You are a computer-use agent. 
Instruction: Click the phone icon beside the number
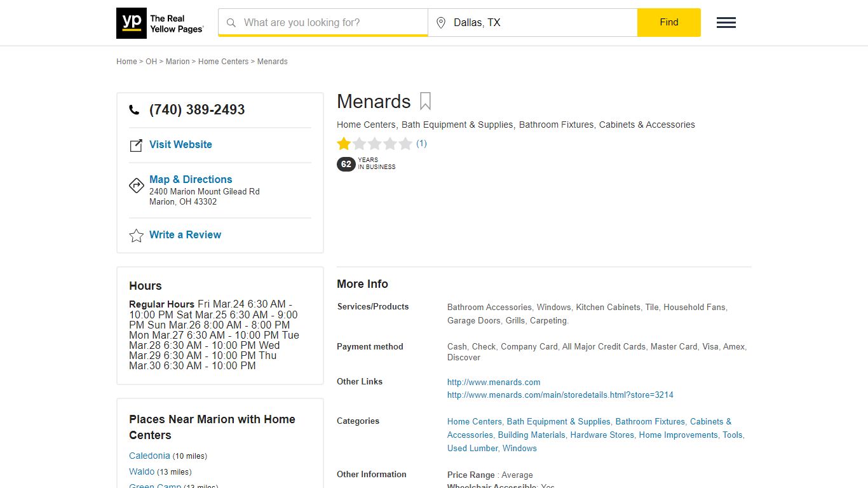(x=134, y=110)
